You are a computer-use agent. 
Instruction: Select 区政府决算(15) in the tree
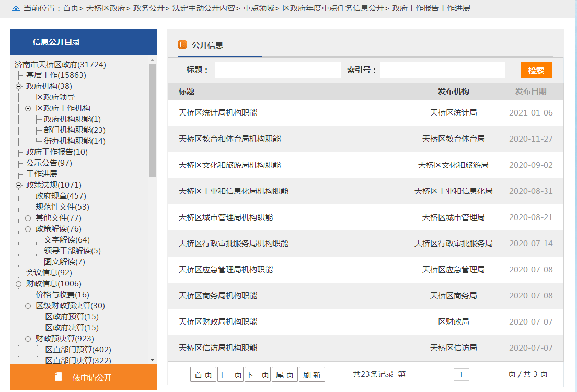pos(72,328)
